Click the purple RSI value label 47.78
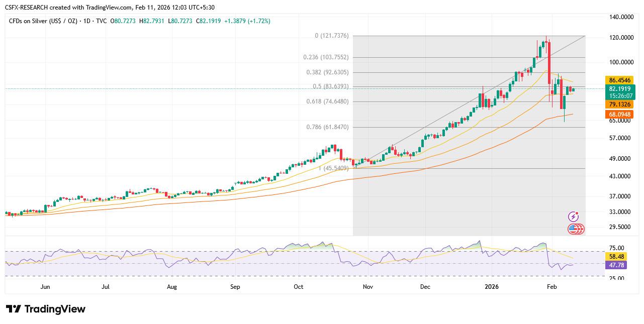 [616, 265]
